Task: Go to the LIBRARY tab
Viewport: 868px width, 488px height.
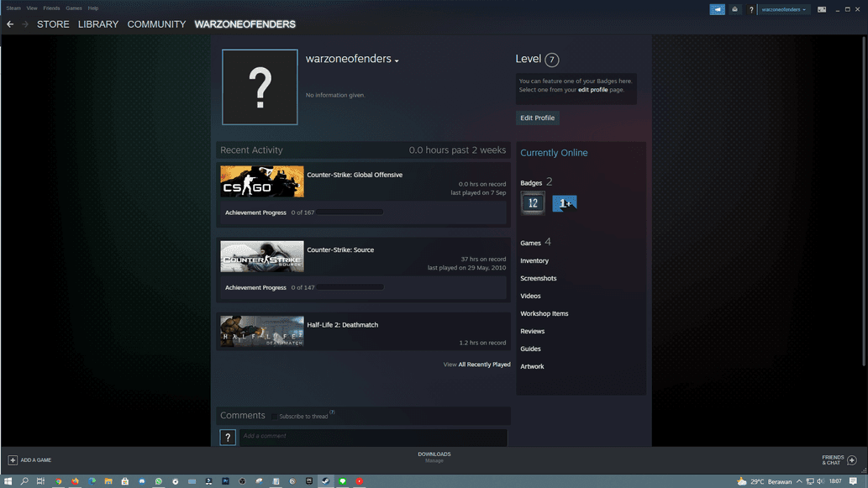Action: pyautogui.click(x=98, y=24)
